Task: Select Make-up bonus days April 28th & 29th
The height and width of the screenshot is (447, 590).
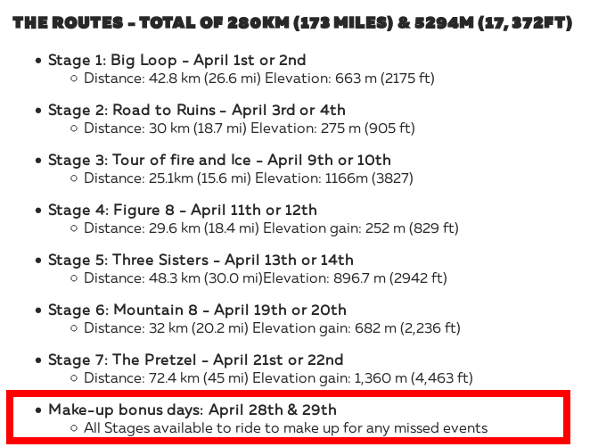Action: [192, 410]
